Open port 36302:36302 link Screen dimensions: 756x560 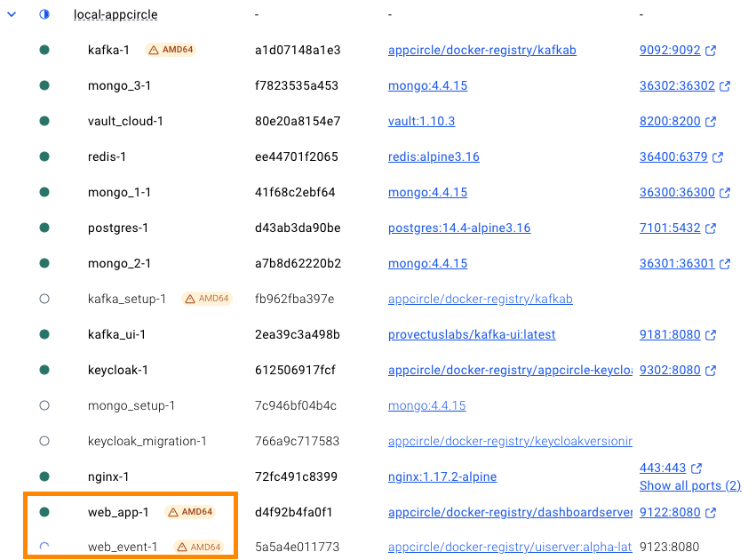pyautogui.click(x=677, y=86)
